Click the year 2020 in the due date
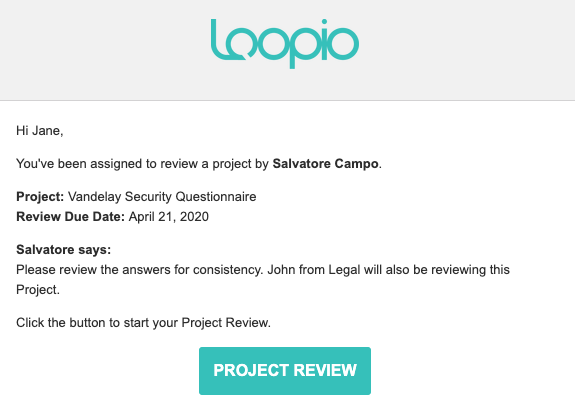Image resolution: width=575 pixels, height=404 pixels. coord(194,217)
